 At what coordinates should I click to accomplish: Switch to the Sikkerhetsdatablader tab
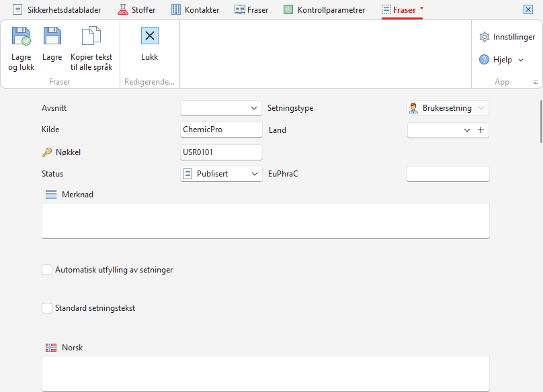point(57,9)
